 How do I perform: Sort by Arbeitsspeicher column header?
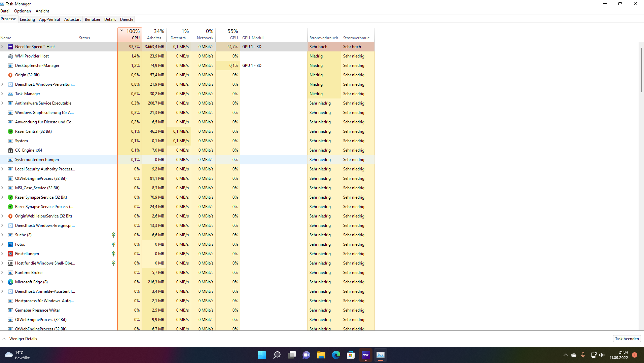(154, 34)
